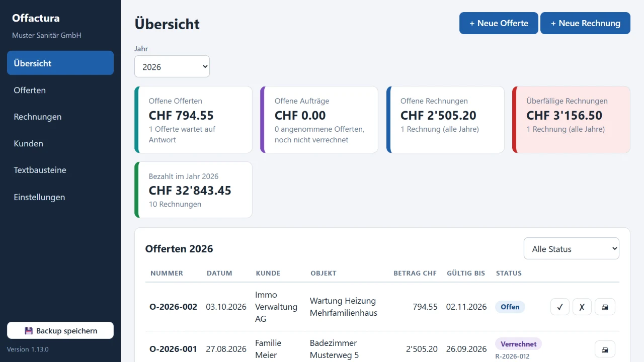This screenshot has height=362, width=644.
Task: Click the Offene Offerten CHF 794.55 card
Action: (x=193, y=120)
